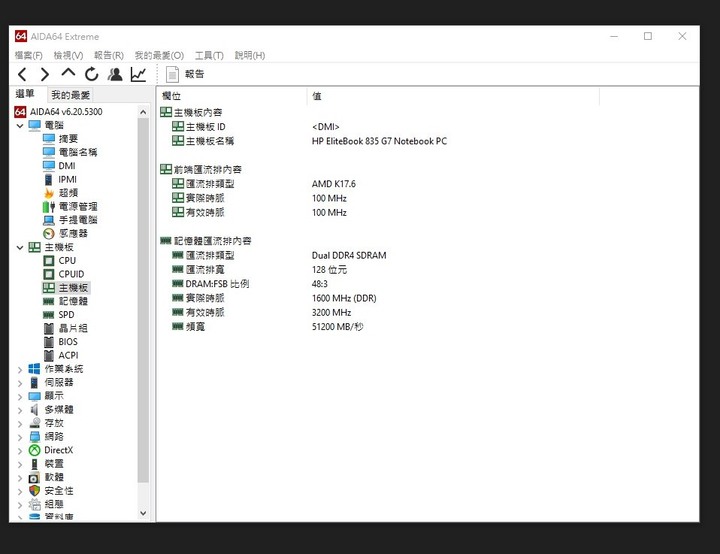Click the 安全性 shield icon
This screenshot has height=554, width=720.
34,491
